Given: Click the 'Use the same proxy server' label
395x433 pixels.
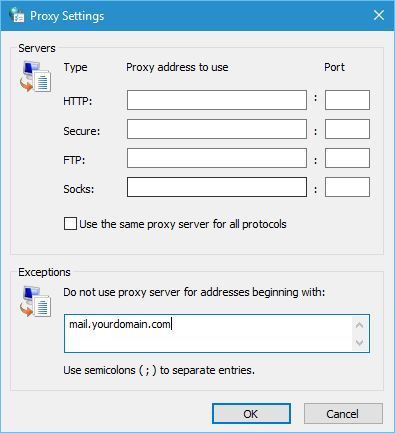Looking at the screenshot, I should click(x=183, y=224).
